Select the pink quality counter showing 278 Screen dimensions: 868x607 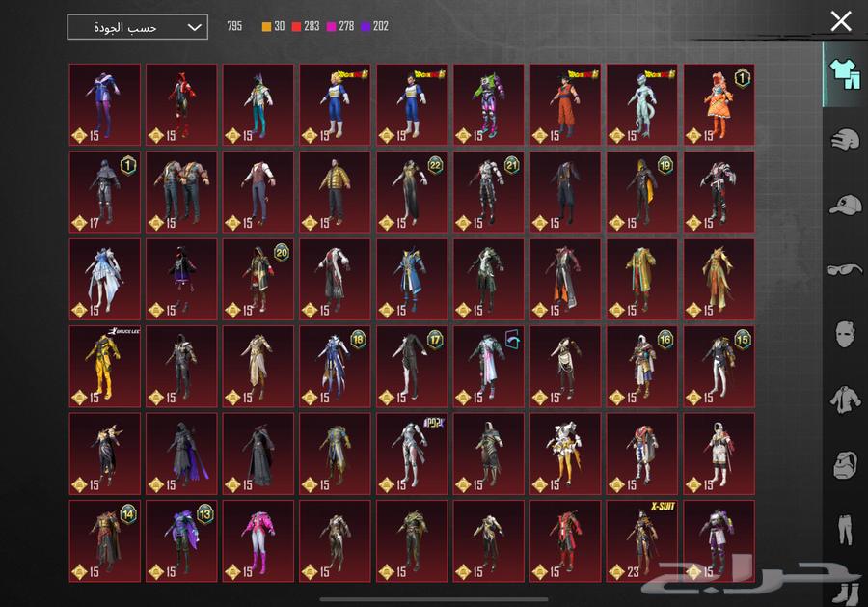coord(340,27)
